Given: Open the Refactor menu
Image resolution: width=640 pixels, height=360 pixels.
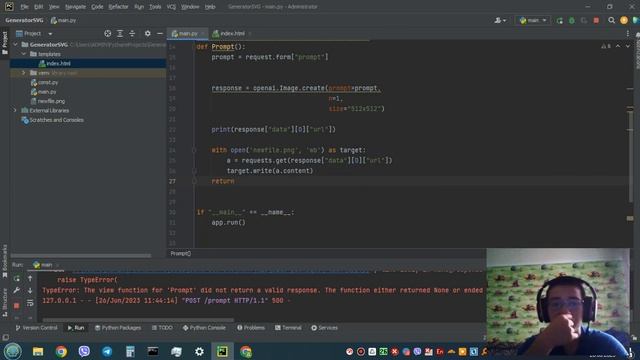Looking at the screenshot, I should [118, 7].
